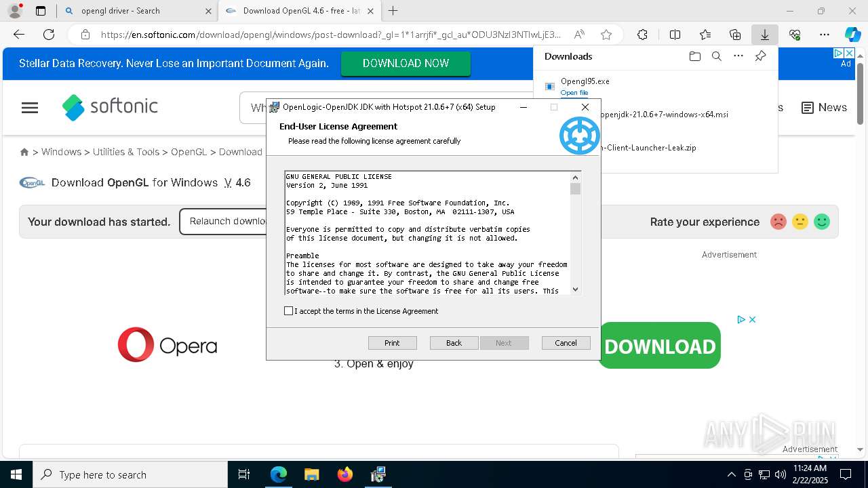
Task: Close the 'Download OpenGL 4.6' tab
Action: [x=370, y=11]
